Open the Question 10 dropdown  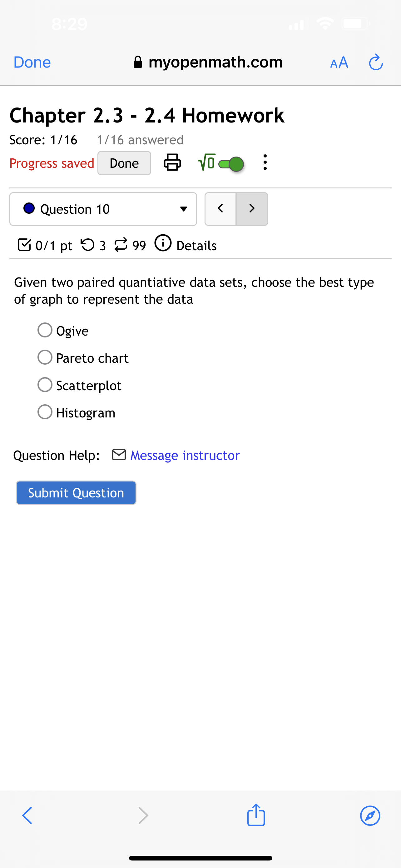[103, 209]
